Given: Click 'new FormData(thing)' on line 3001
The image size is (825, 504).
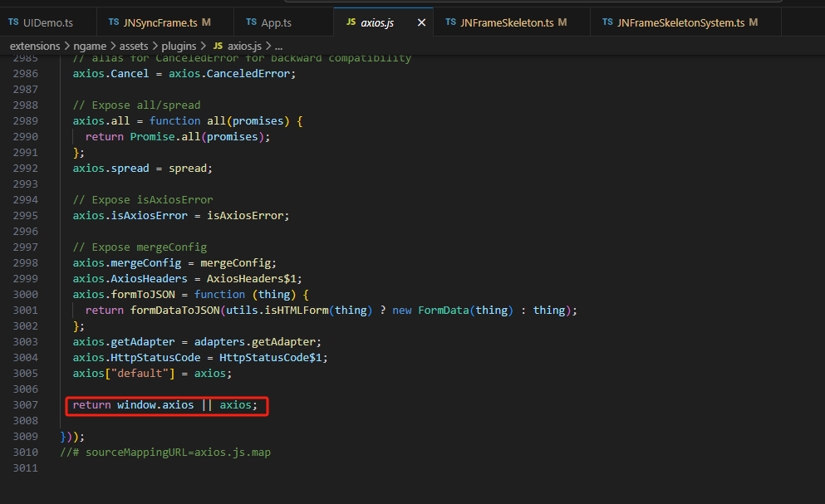Looking at the screenshot, I should (453, 311).
